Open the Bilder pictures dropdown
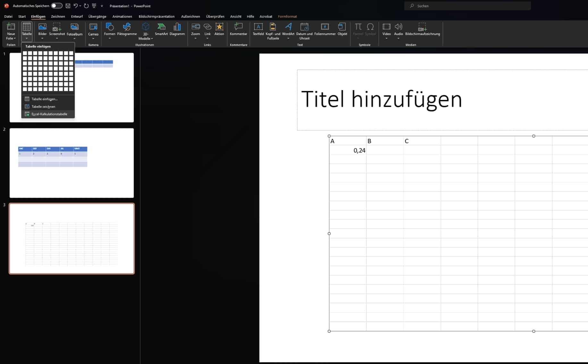 42,38
